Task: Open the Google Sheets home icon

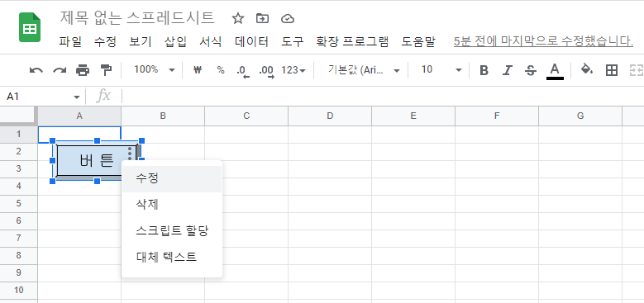Action: pyautogui.click(x=30, y=27)
